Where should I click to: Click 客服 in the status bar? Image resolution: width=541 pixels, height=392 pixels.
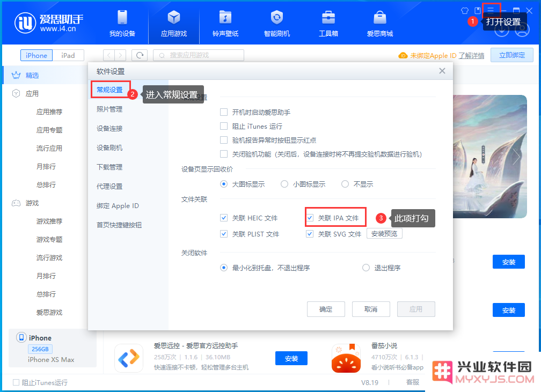[413, 382]
